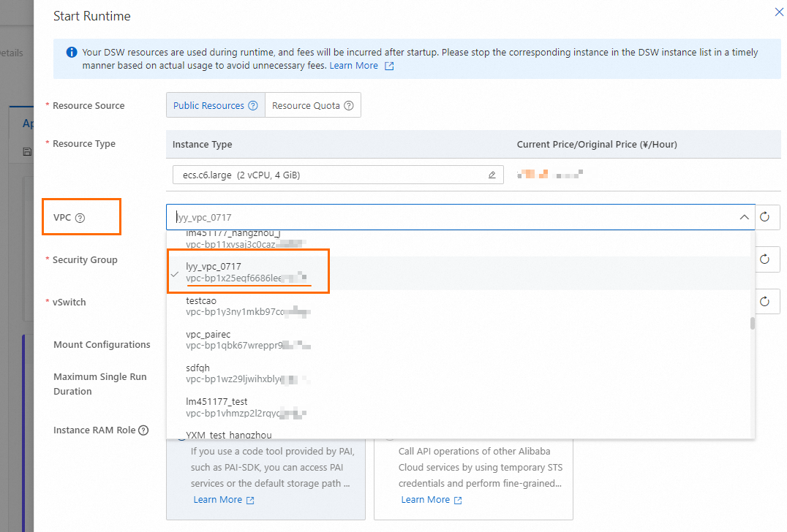Collapse the VPC dropdown with the chevron
Screen dimensions: 787x532
(x=744, y=217)
